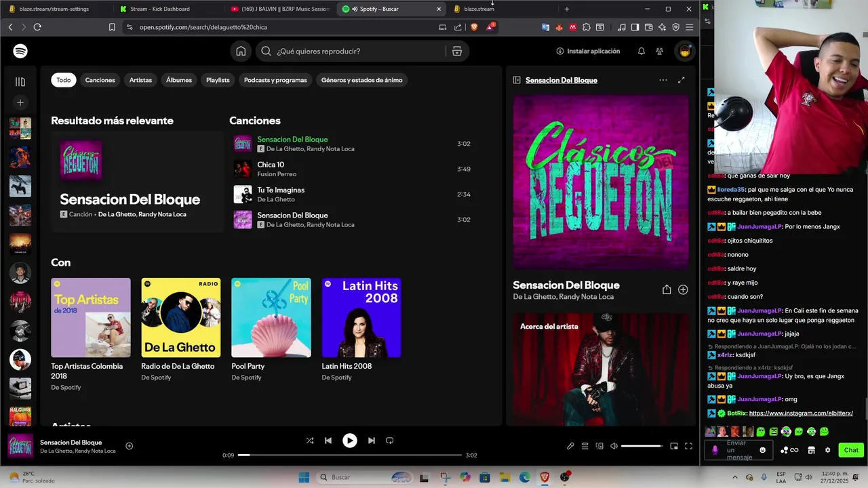The height and width of the screenshot is (488, 868).
Task: Open Radio de De La Ghetto card
Action: 180,329
